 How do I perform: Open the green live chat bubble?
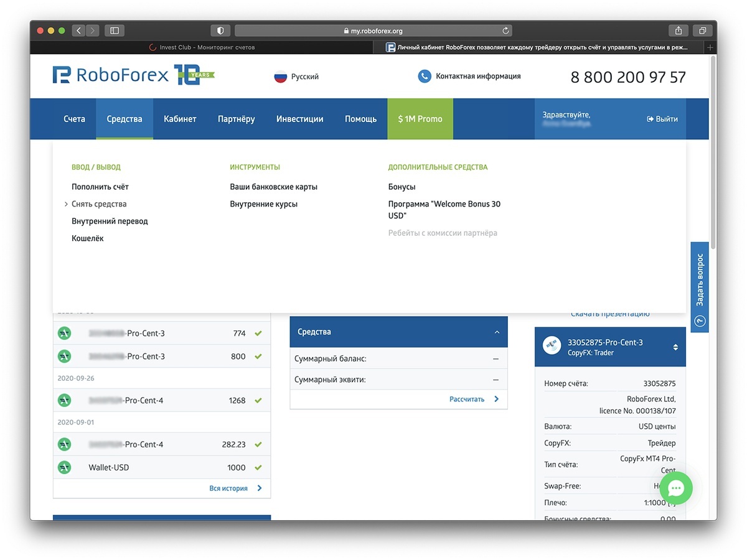676,488
